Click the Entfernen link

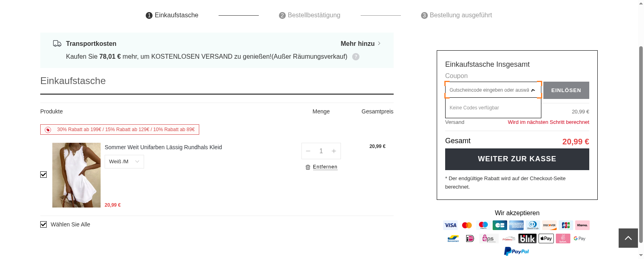point(325,167)
